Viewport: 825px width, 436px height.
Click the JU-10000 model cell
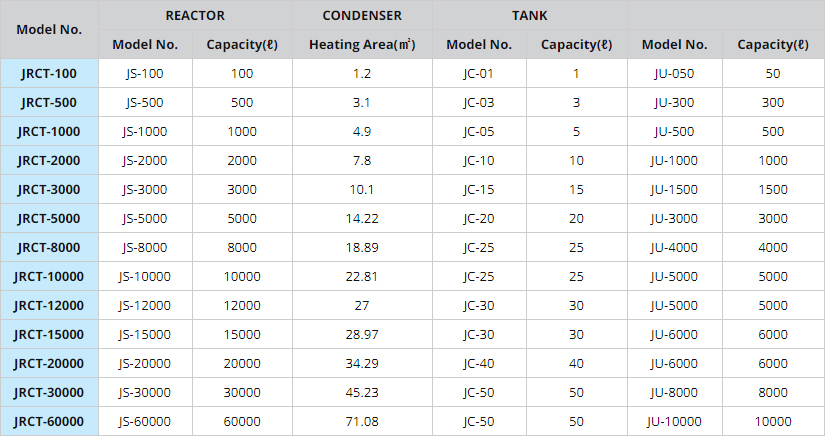click(x=675, y=421)
